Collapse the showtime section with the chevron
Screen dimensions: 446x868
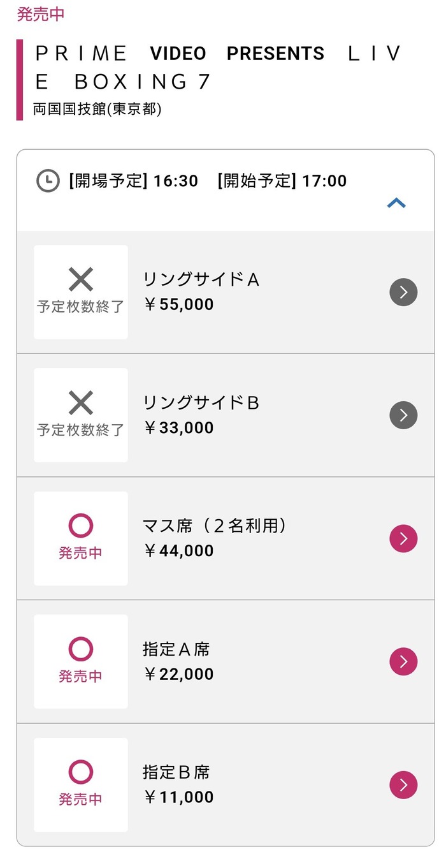tap(396, 203)
